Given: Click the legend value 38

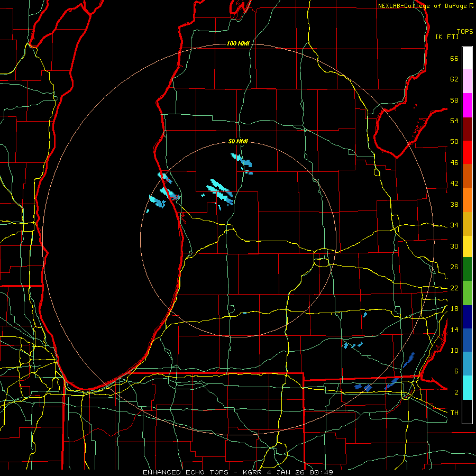Looking at the screenshot, I should click(x=454, y=204).
